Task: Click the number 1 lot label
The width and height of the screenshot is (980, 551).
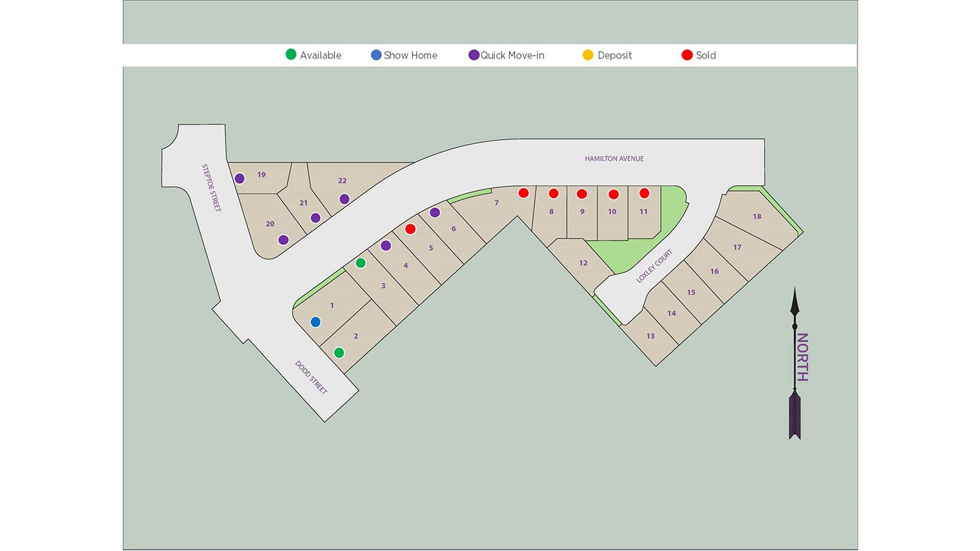Action: coord(332,306)
